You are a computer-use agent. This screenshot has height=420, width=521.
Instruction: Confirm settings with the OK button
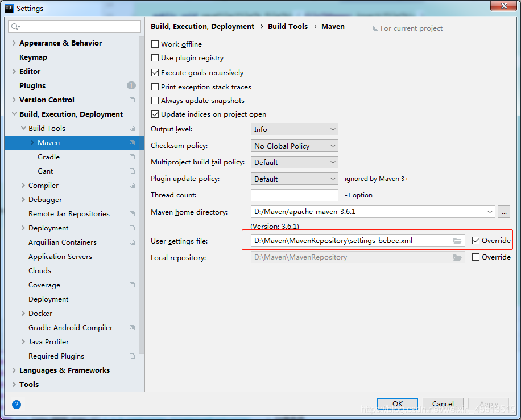click(x=397, y=404)
